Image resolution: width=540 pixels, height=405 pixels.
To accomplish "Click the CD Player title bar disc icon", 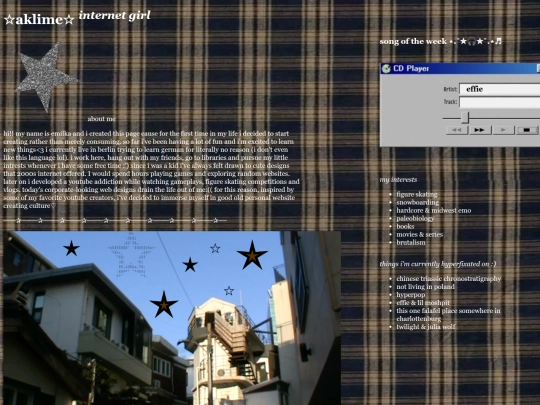I will 386,69.
